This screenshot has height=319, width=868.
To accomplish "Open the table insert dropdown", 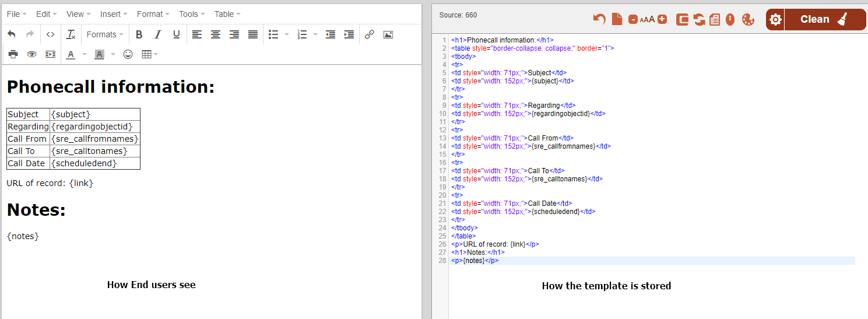I will [x=150, y=54].
